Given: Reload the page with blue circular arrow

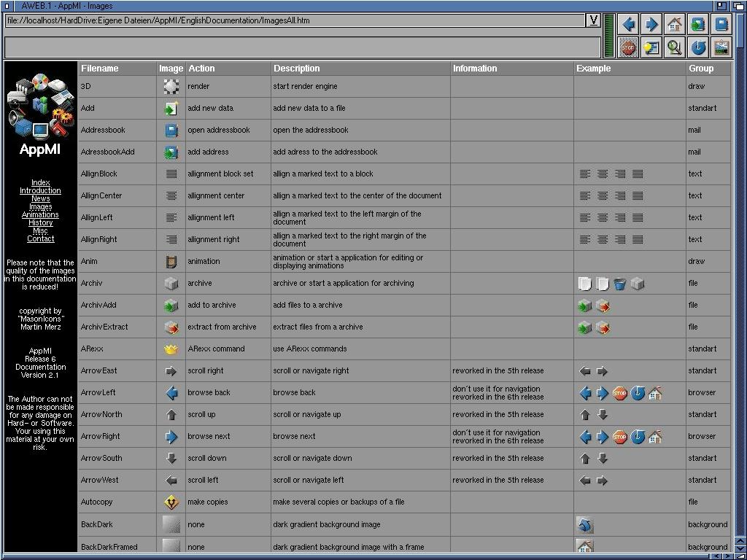Looking at the screenshot, I should coord(698,47).
